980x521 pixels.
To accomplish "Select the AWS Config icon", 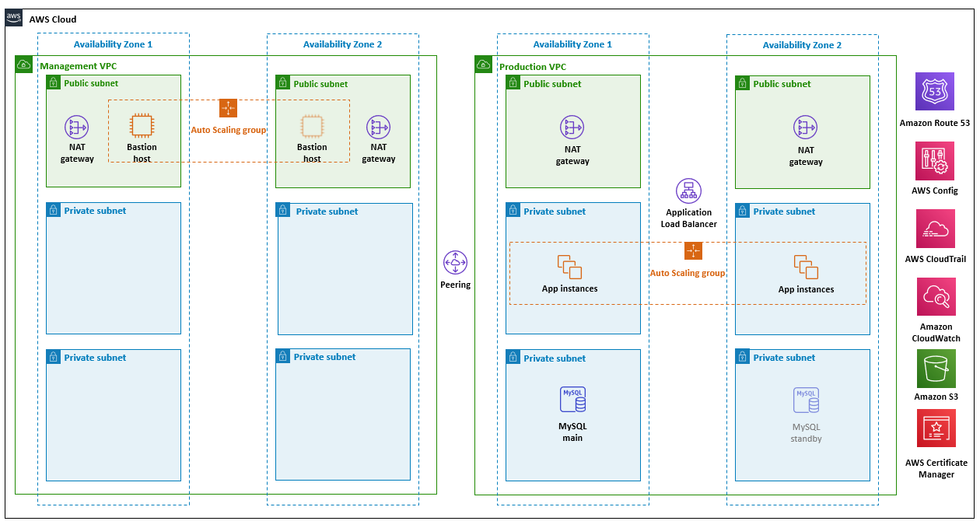I will click(935, 161).
